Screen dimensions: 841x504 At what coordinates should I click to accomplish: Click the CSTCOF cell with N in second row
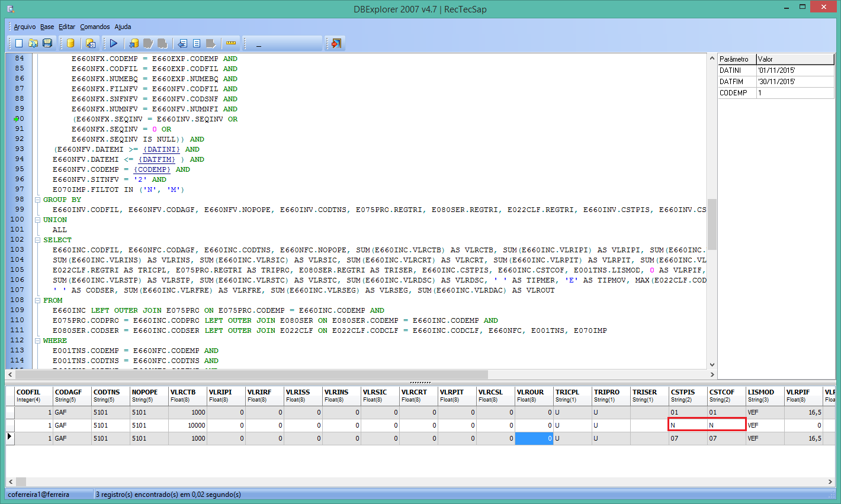[x=727, y=425]
